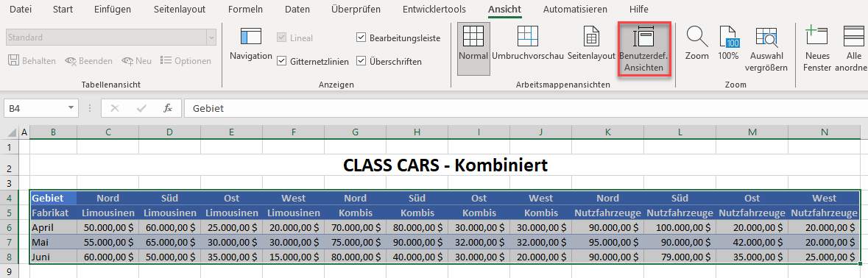Open the Datei tab
Viewport: 868px width, 278px height.
coord(21,10)
